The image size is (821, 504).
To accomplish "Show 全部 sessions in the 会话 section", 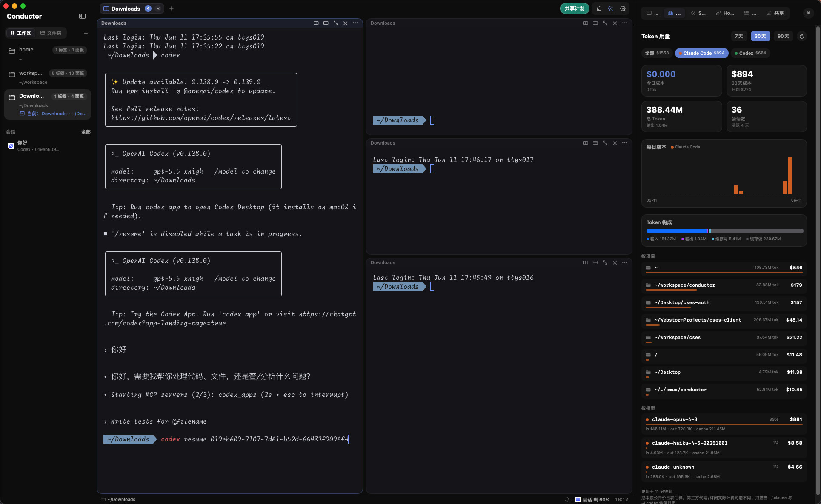I will (x=86, y=132).
